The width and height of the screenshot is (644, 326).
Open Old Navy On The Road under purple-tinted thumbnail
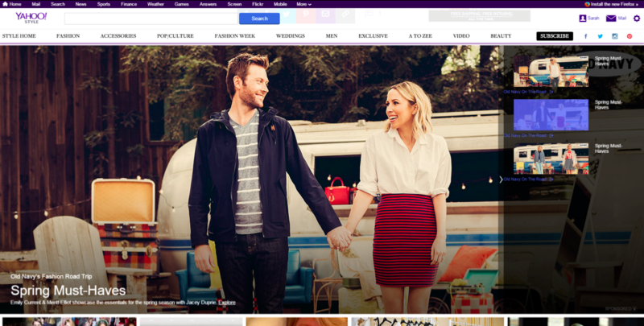528,135
